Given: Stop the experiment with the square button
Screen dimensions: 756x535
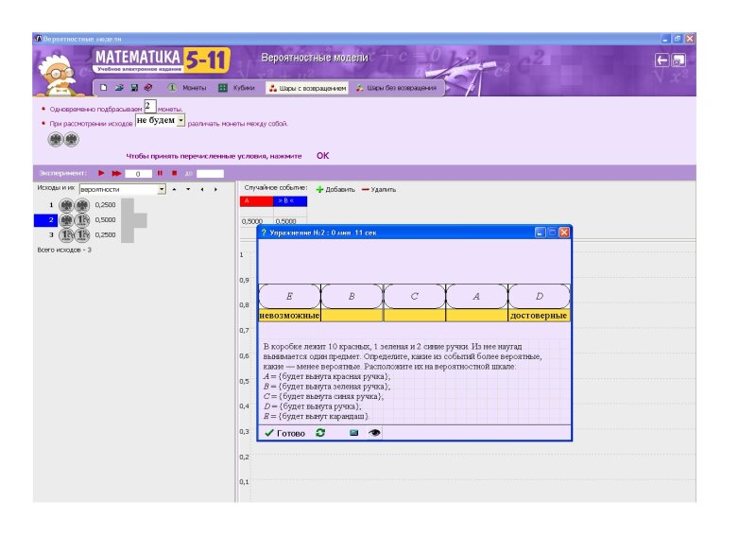Looking at the screenshot, I should pos(173,173).
